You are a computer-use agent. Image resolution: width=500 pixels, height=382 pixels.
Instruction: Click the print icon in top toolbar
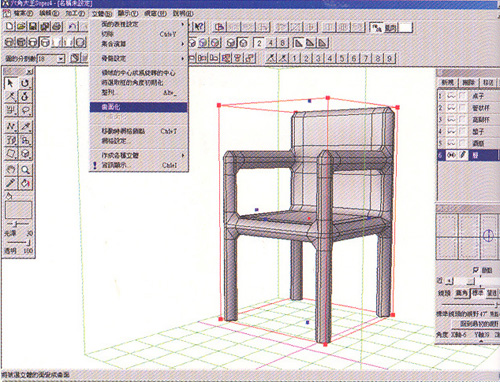click(x=57, y=26)
